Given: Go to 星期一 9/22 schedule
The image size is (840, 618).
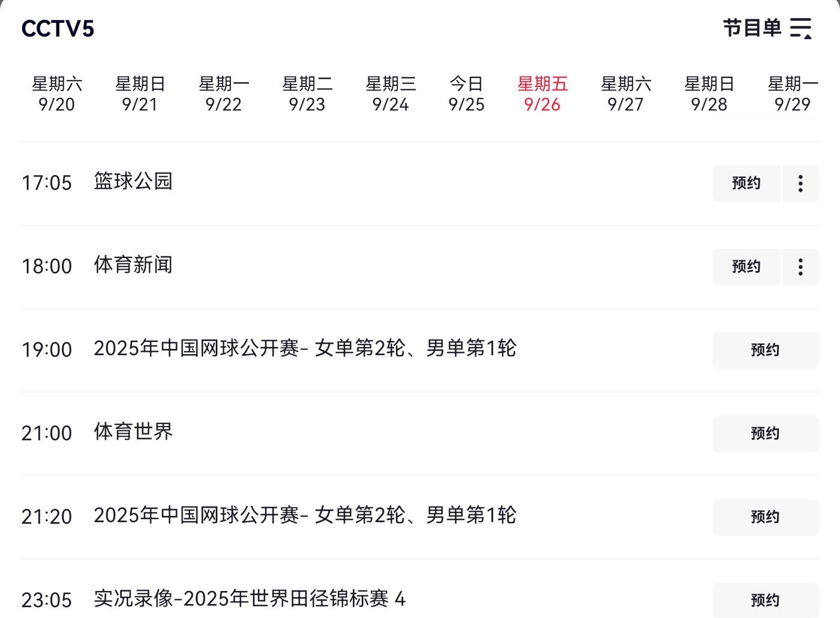Looking at the screenshot, I should 224,94.
